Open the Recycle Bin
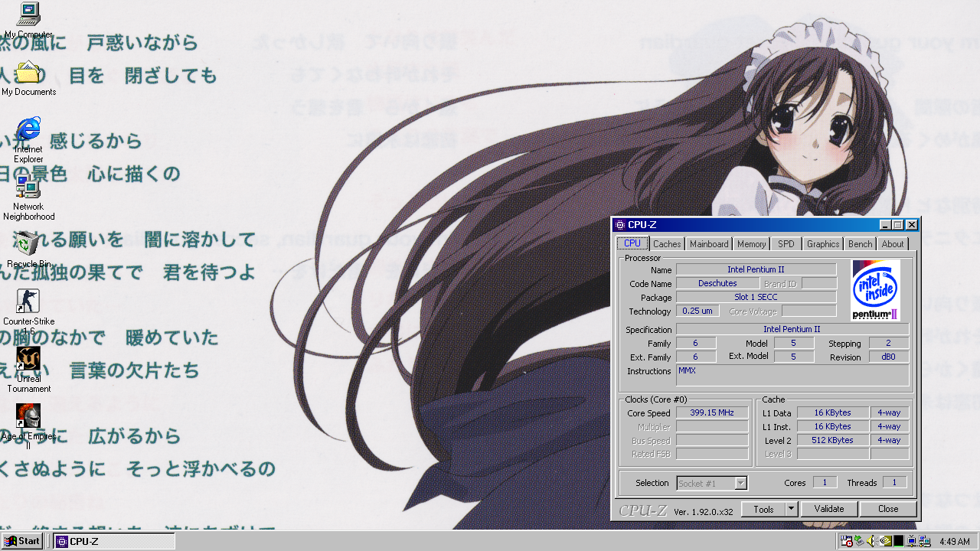Viewport: 980px width, 551px height. coord(28,244)
